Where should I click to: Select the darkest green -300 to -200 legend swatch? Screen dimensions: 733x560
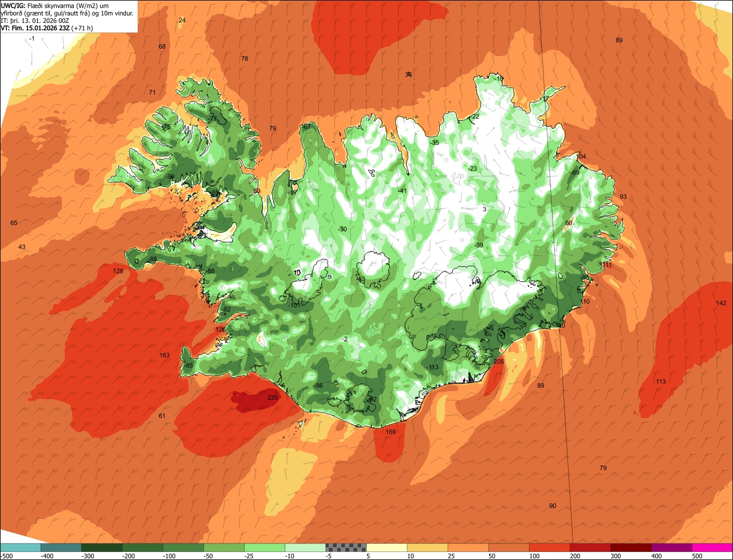pos(102,547)
